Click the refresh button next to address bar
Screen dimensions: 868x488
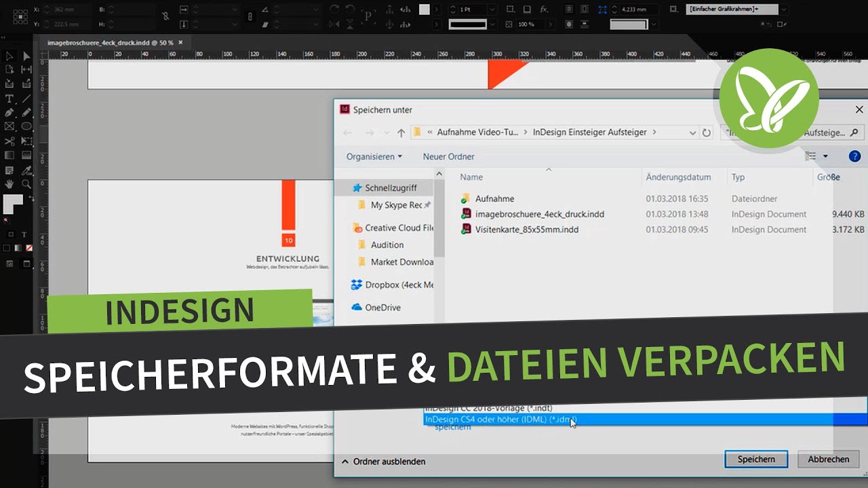pos(707,133)
